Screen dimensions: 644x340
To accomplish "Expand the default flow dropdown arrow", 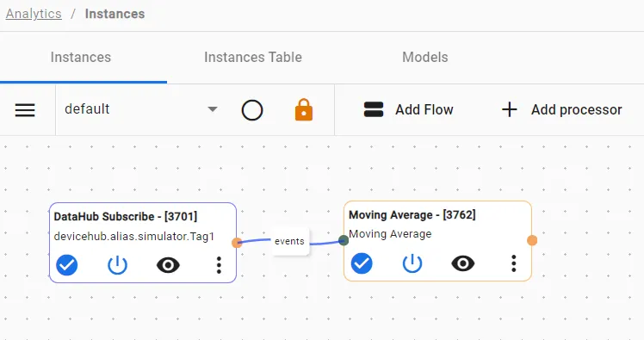I will [x=213, y=109].
